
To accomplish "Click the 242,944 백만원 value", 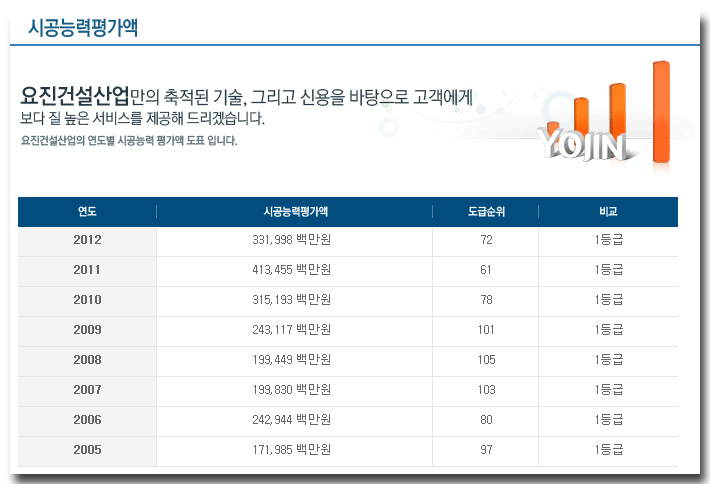I will [292, 419].
